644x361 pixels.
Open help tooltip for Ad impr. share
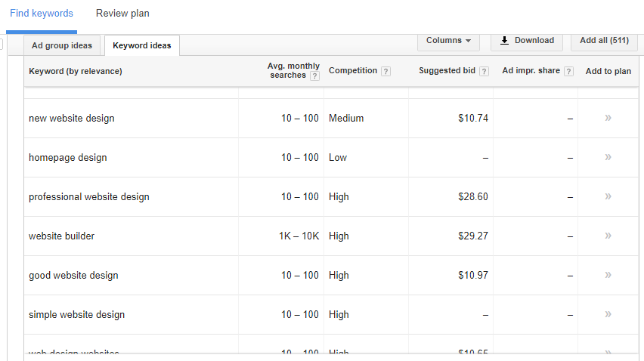pyautogui.click(x=568, y=72)
